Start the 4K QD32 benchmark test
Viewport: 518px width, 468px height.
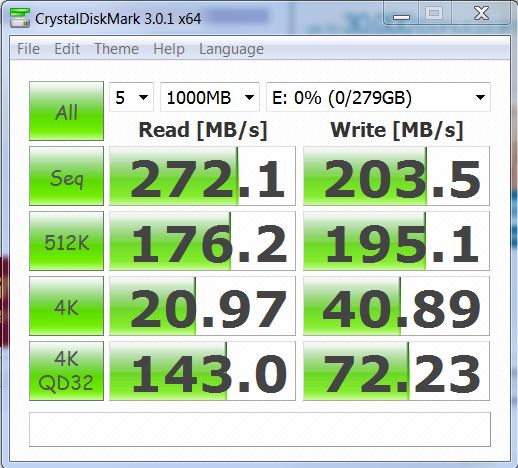[66, 371]
